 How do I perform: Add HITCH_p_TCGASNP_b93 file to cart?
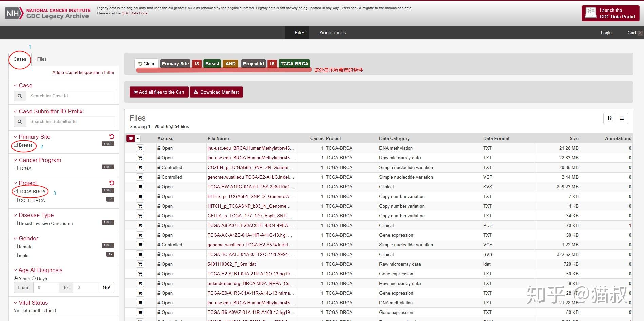coord(140,206)
